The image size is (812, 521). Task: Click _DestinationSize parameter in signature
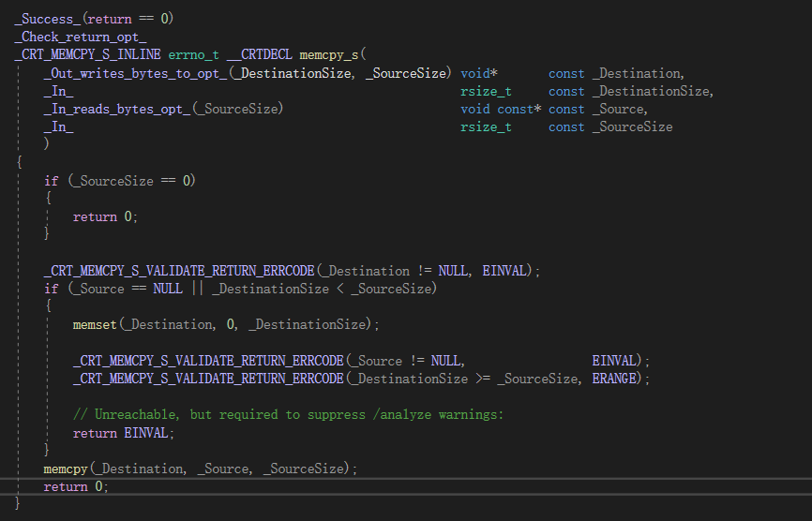point(653,92)
